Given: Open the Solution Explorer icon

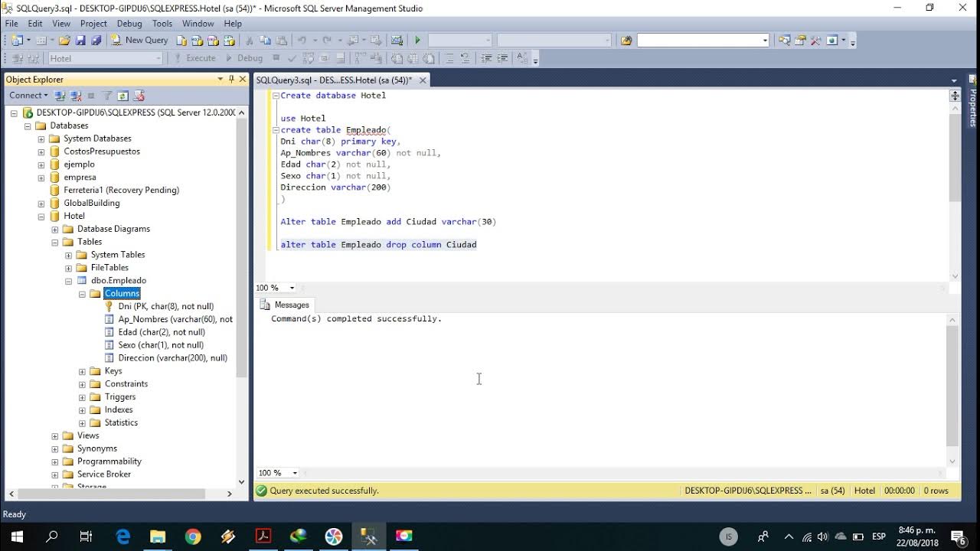Looking at the screenshot, I should coord(784,41).
